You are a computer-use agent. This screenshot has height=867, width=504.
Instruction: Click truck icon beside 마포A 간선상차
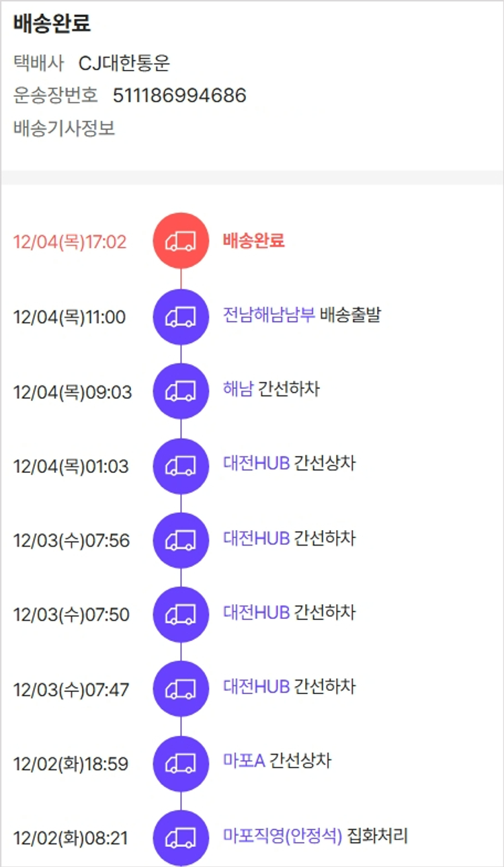coord(181,763)
